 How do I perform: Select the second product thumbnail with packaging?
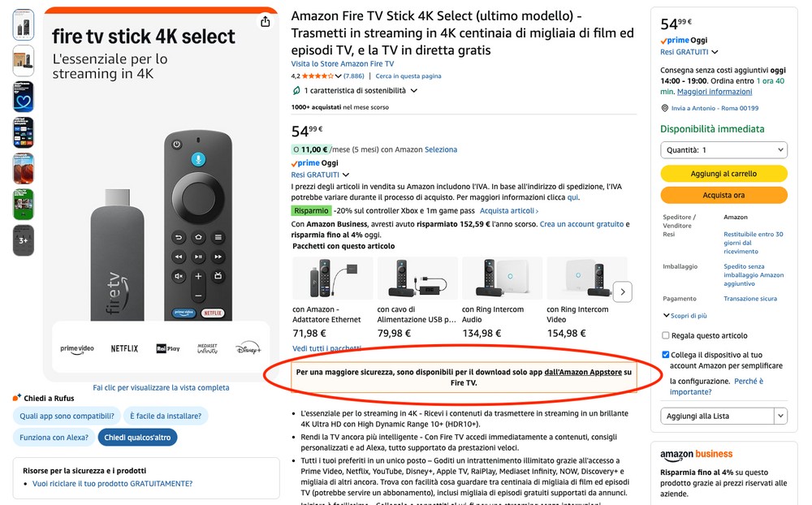click(x=24, y=60)
